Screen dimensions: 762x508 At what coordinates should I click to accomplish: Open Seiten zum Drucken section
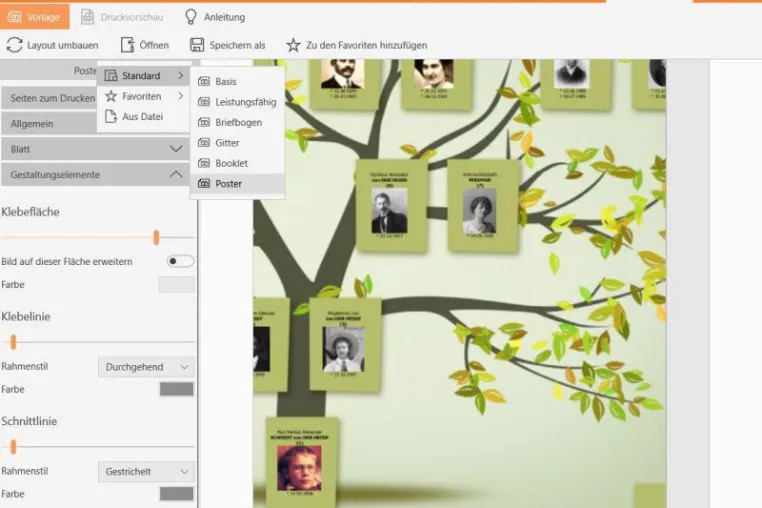(x=49, y=98)
